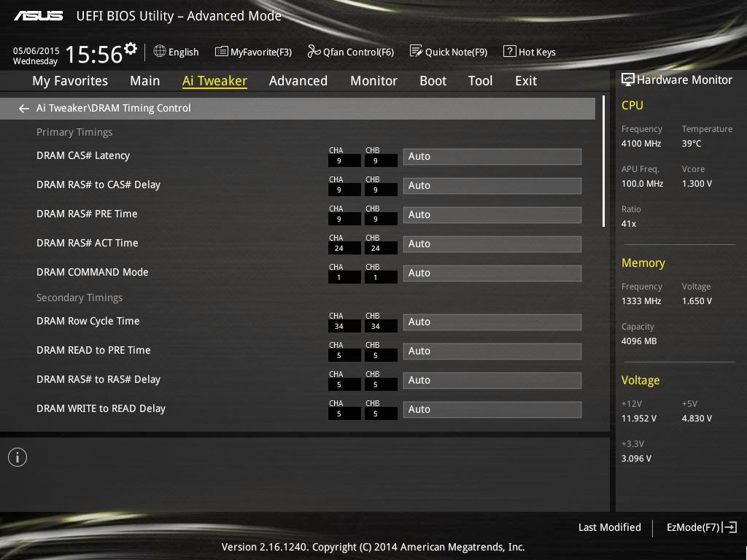Click the back arrow in DRAM Timing Control
Viewport: 747px width, 560px height.
pyautogui.click(x=24, y=109)
